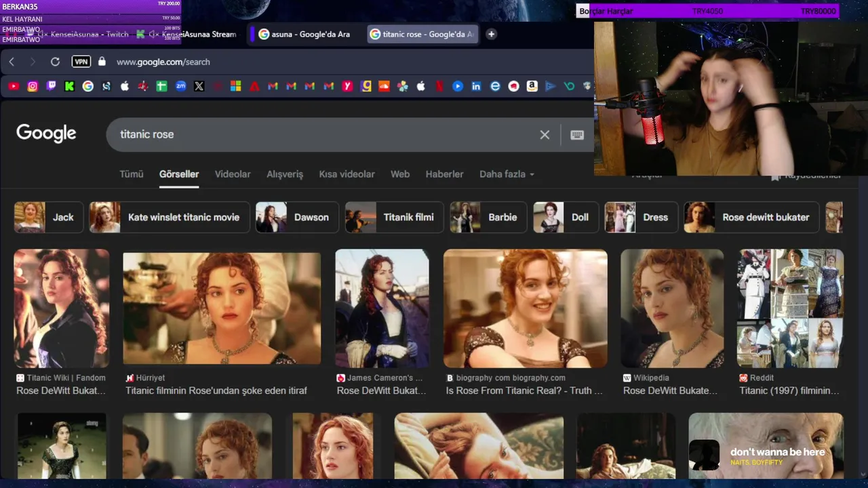Open the Microsoft bookmark icon

coord(235,86)
